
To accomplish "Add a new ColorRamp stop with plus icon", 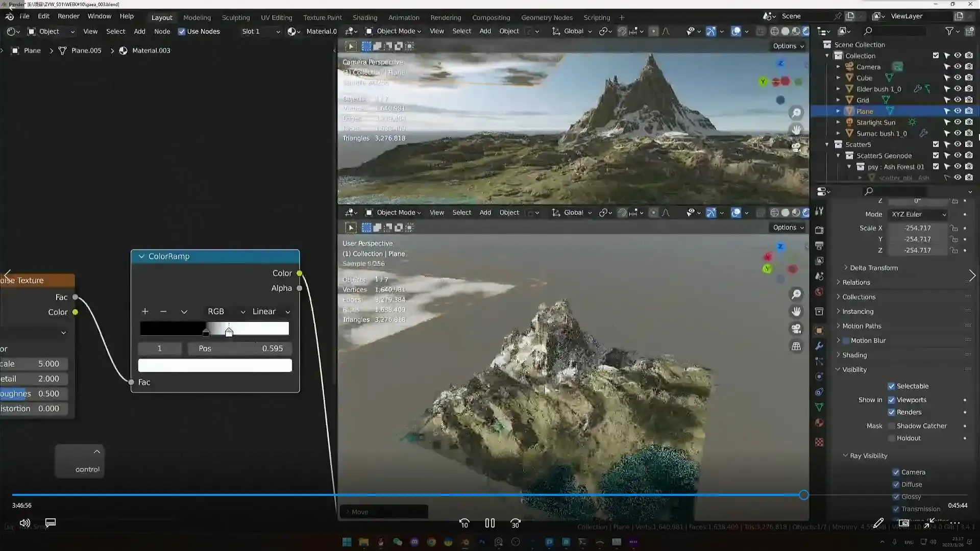I will tap(145, 312).
